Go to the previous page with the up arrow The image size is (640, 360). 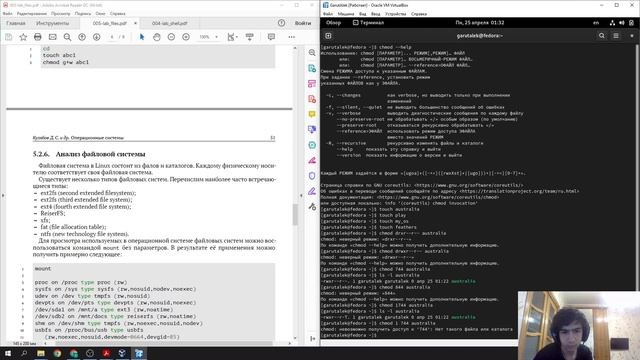point(82,37)
